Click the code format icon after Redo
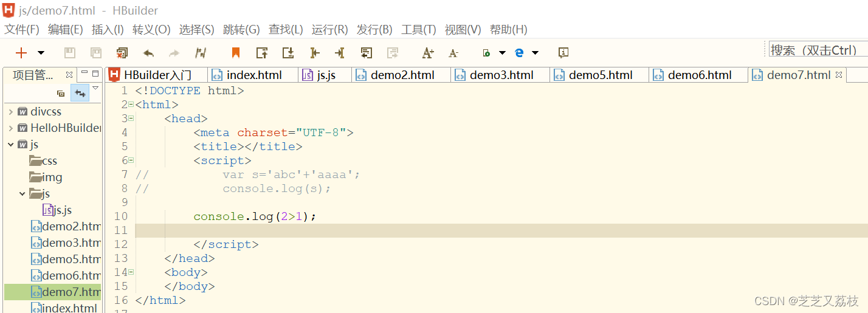Viewport: 868px width, 313px height. coord(201,53)
